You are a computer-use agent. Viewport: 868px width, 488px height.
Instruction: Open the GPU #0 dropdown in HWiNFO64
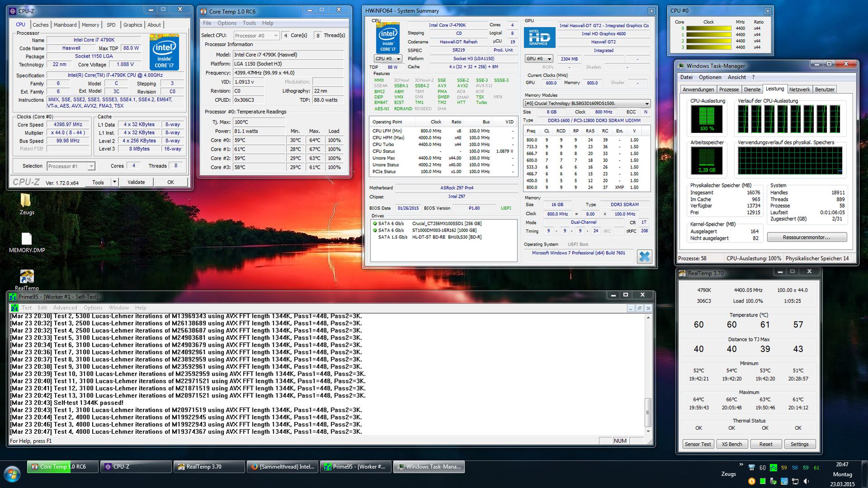point(539,59)
